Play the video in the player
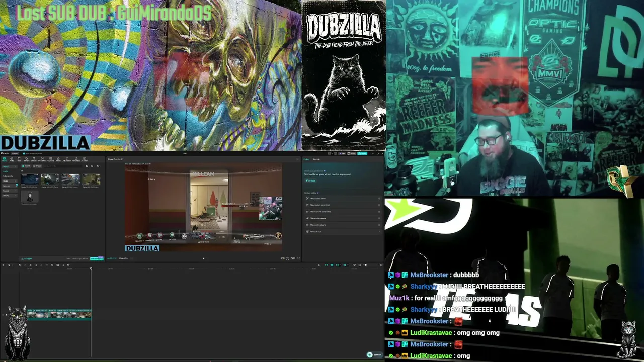The width and height of the screenshot is (644, 362). 203,258
